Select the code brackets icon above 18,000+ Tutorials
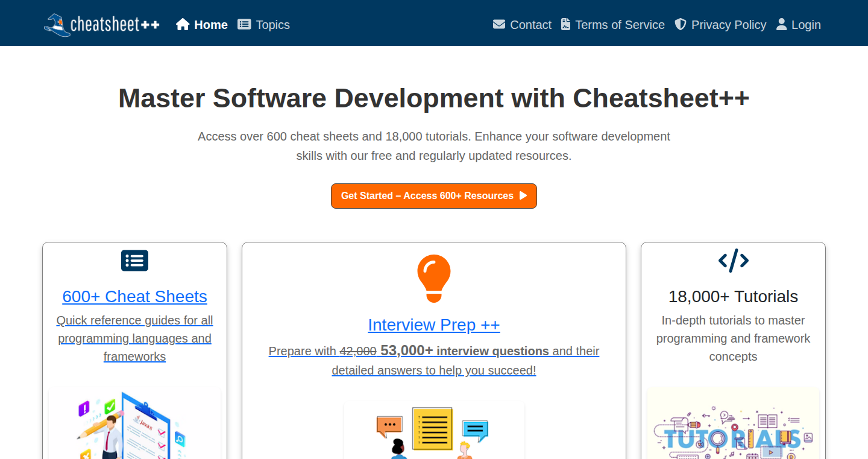The width and height of the screenshot is (868, 459). tap(734, 261)
